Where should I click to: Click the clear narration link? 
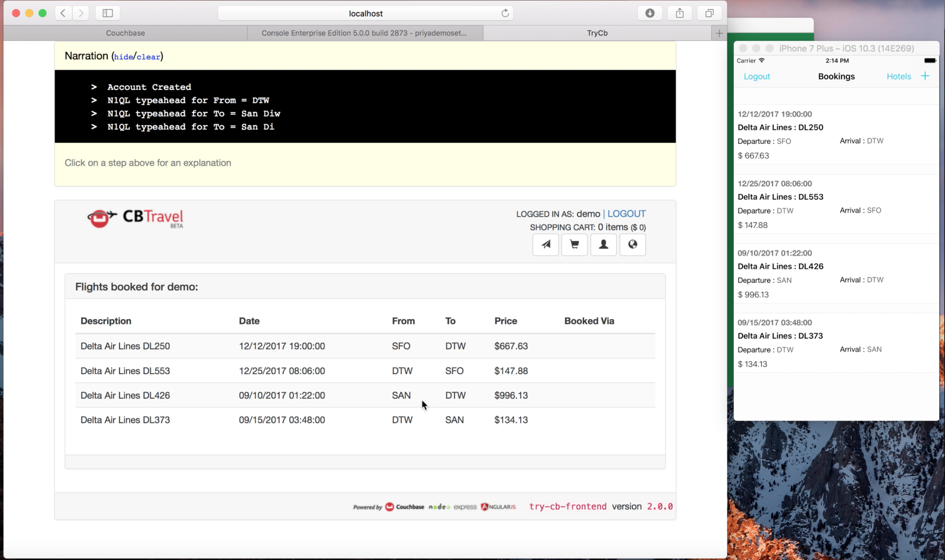pos(149,57)
